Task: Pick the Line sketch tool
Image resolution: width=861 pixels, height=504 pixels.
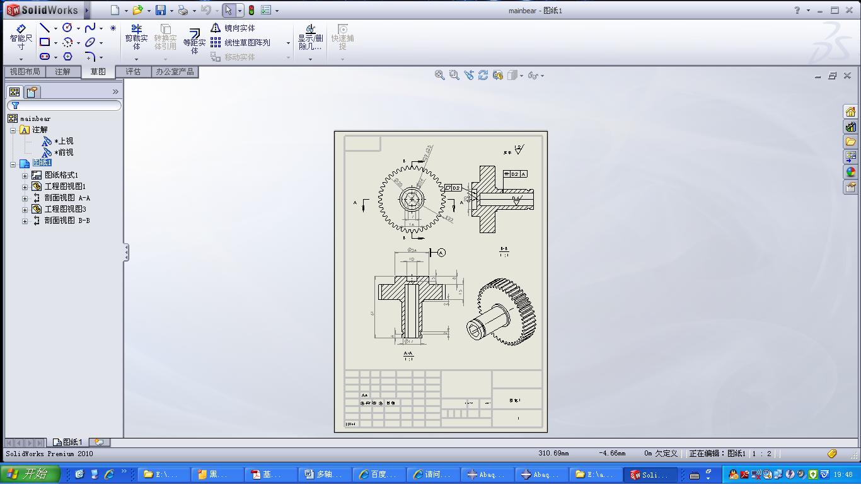Action: (44, 28)
